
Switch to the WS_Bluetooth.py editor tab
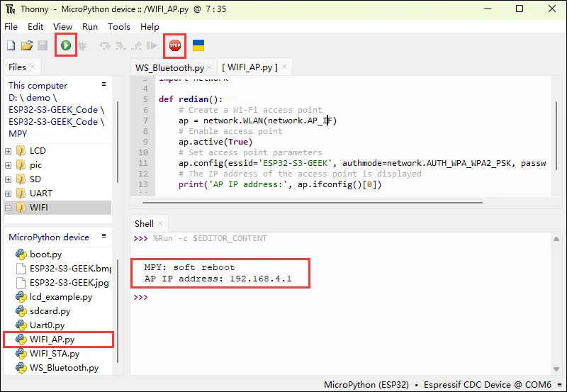[170, 67]
